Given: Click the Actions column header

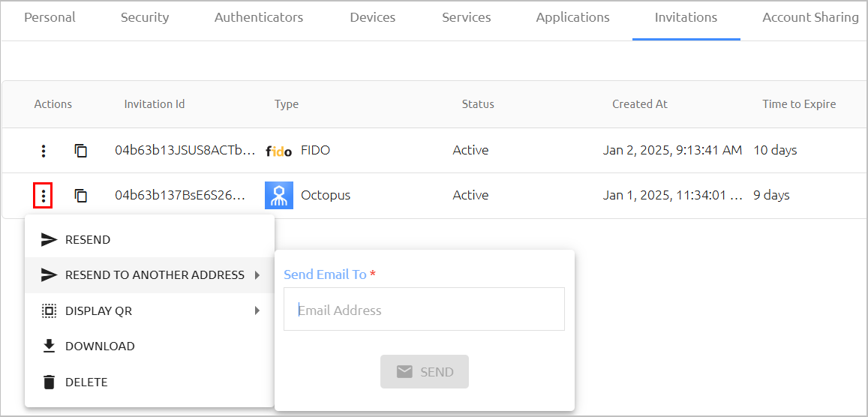Looking at the screenshot, I should [x=53, y=104].
